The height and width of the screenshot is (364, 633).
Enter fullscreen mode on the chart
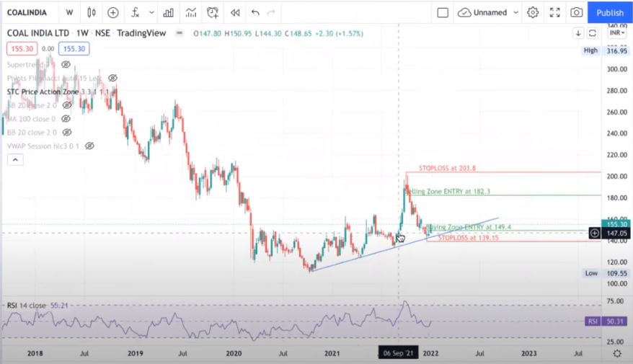pos(554,12)
